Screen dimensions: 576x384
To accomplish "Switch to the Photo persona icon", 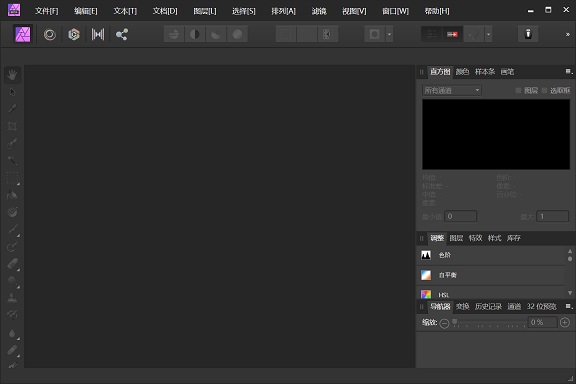I will tap(23, 35).
